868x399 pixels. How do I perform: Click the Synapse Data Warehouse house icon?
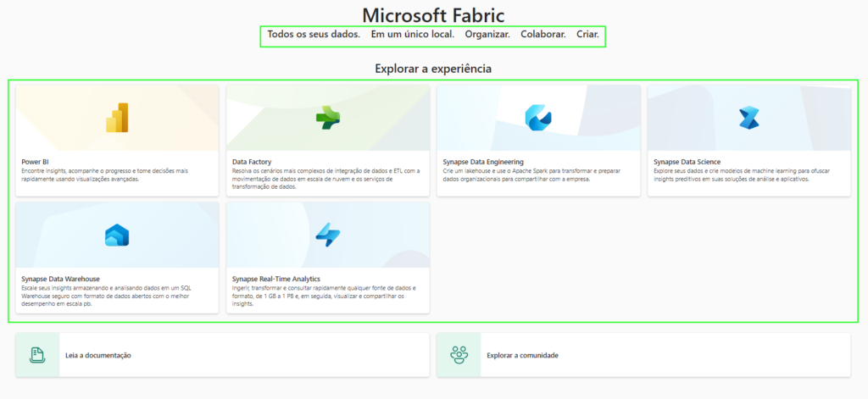click(117, 235)
